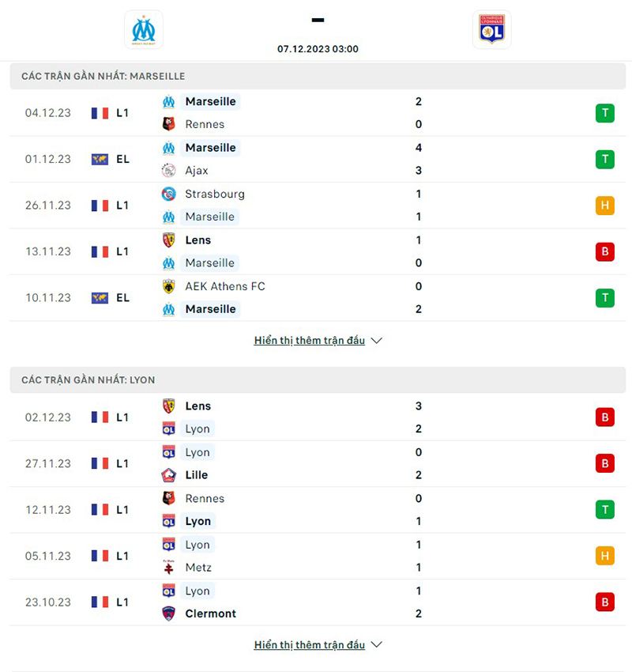Open the chevron under Lyon's match list
The width and height of the screenshot is (632, 672).
coord(375,644)
